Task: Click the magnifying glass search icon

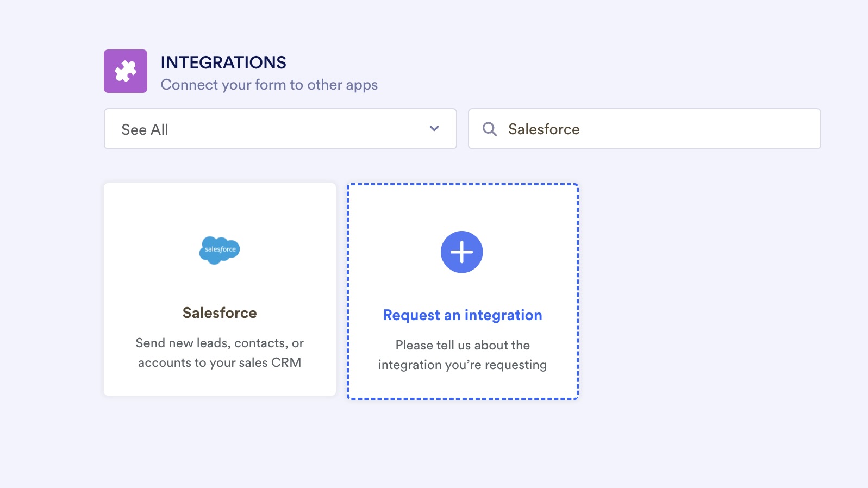Action: point(490,129)
